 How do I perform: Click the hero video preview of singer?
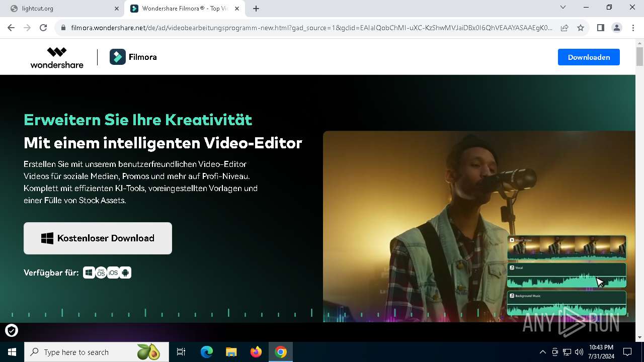[x=479, y=226]
